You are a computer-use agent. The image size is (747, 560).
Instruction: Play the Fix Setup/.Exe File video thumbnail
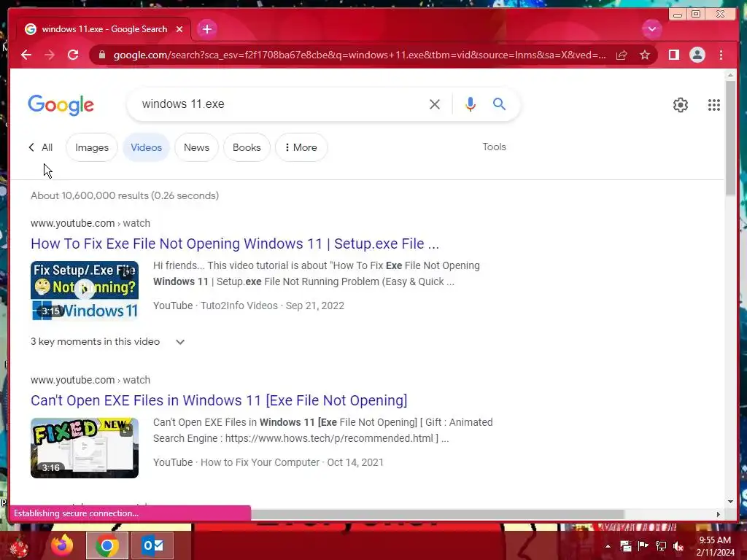(x=85, y=290)
